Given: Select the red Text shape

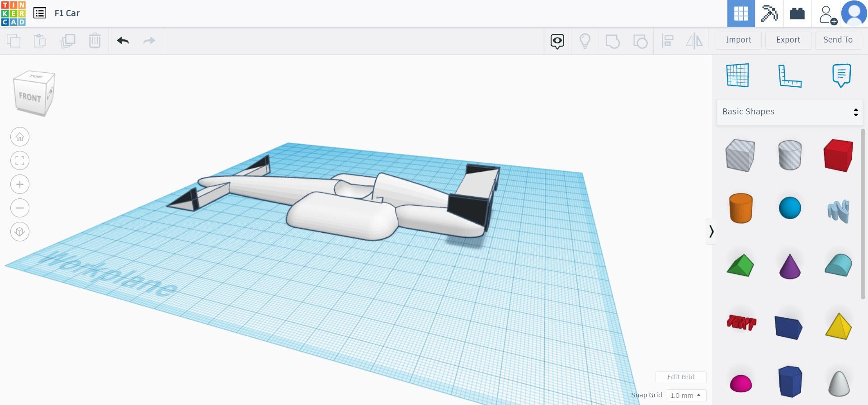Looking at the screenshot, I should click(x=741, y=323).
